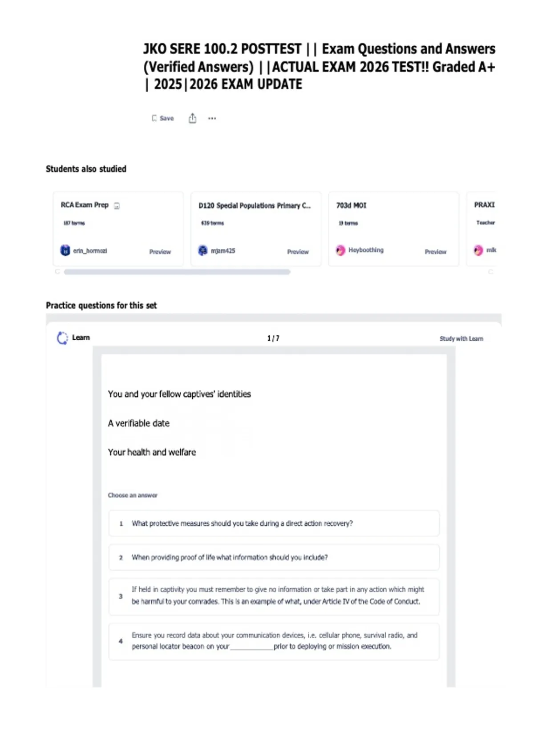Click the small icon beside RCA Exam Prep
Screen dimensions: 534x756
[x=117, y=206]
